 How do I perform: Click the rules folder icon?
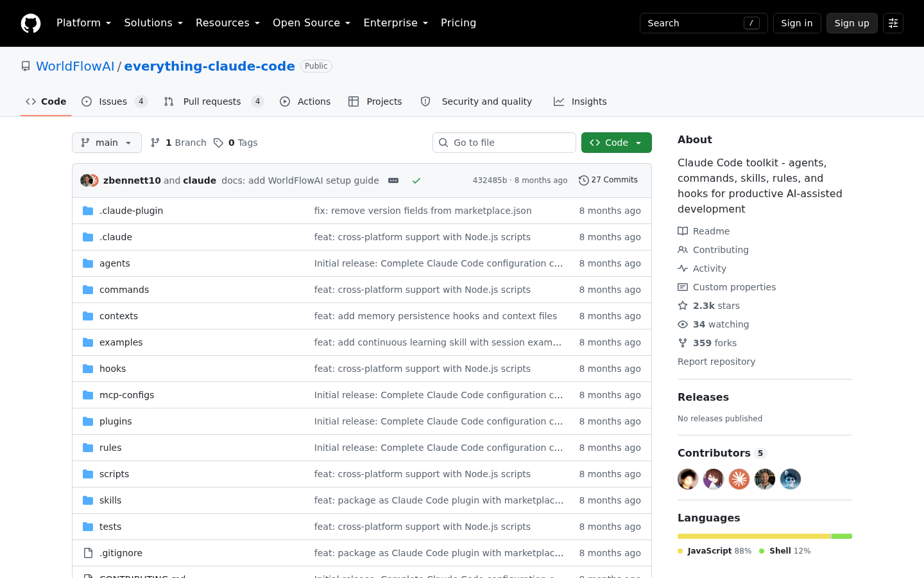point(88,448)
